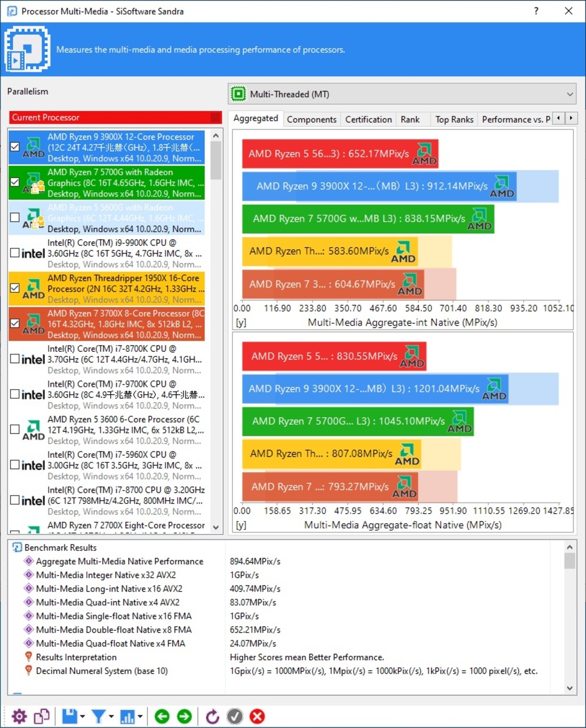Viewport: 586px width, 728px height.
Task: Click the blue floppy disk save icon
Action: (70, 716)
